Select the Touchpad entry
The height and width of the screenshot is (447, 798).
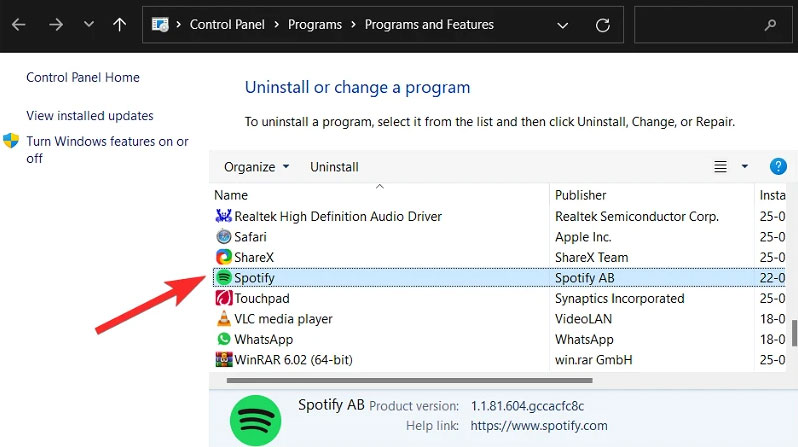point(262,298)
